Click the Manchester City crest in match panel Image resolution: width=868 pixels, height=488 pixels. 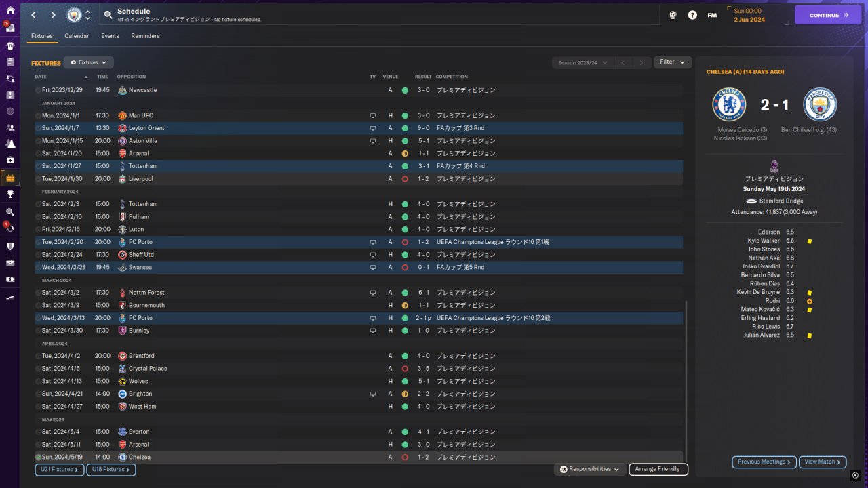820,104
